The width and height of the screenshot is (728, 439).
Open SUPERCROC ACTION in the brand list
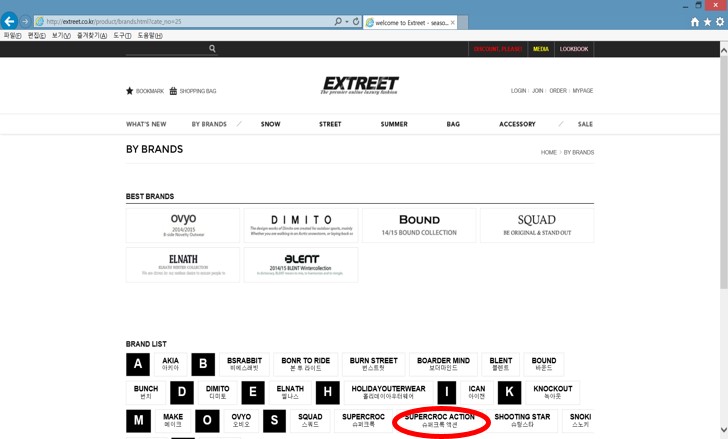click(440, 421)
